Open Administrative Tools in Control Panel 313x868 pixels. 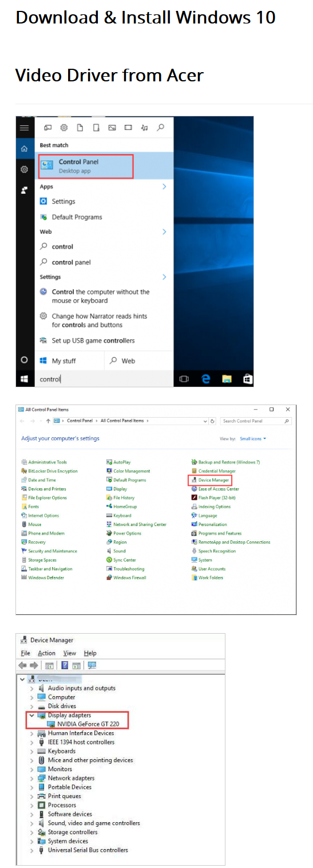44,462
